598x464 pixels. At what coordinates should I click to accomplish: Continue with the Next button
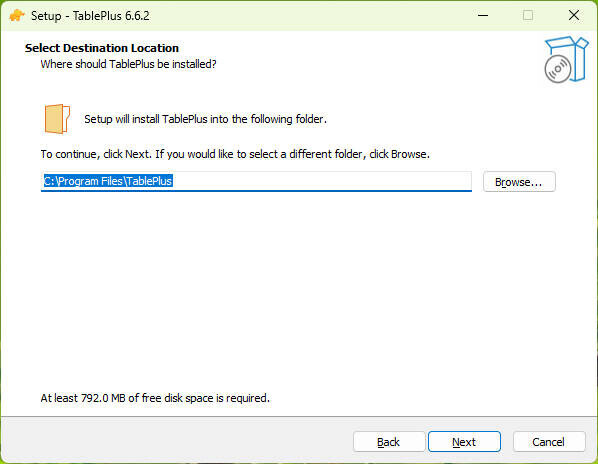(464, 442)
